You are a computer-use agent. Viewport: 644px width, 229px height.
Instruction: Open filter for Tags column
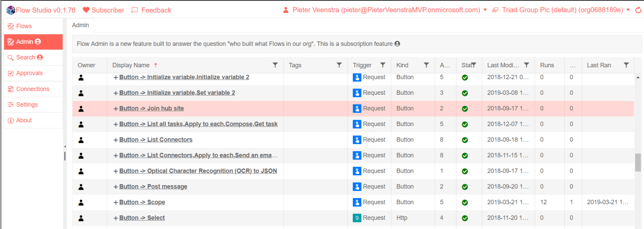[339, 65]
